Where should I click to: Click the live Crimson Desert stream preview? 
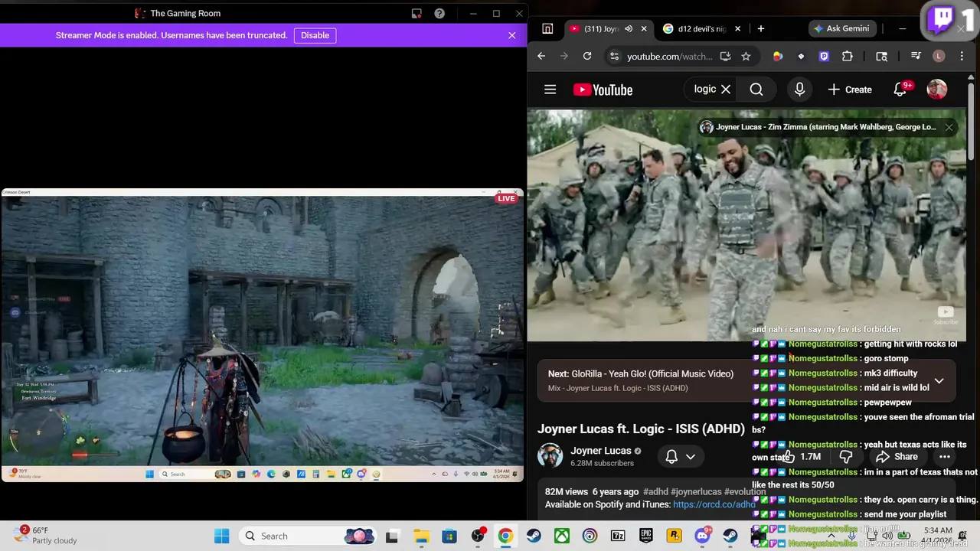tap(262, 335)
